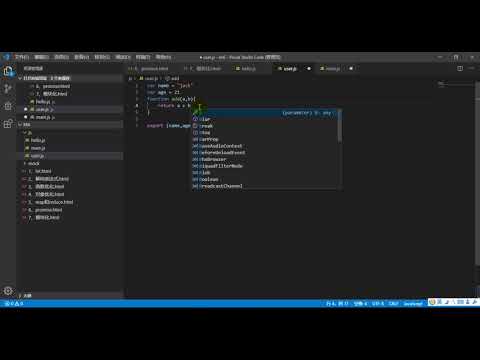
Task: Open the Manage gear at activity bar bottom
Action: pyautogui.click(x=8, y=291)
